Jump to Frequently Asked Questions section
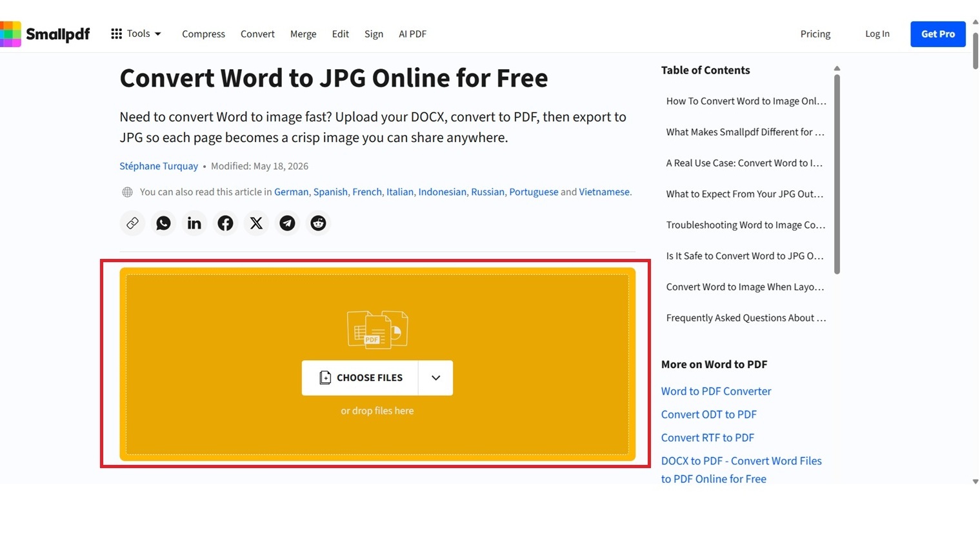The height and width of the screenshot is (554, 980). click(x=746, y=318)
